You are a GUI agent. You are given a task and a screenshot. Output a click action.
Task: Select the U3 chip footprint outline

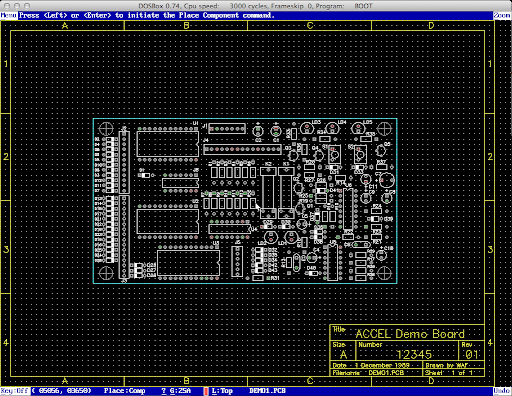click(x=188, y=263)
